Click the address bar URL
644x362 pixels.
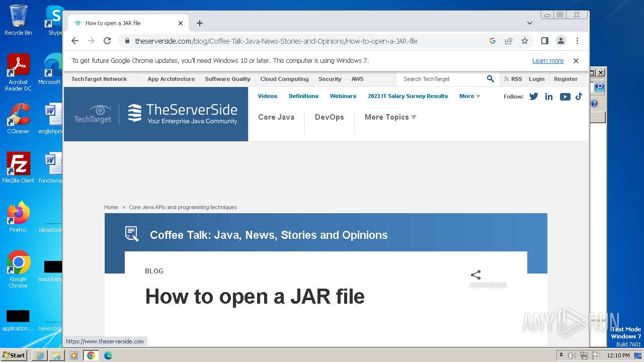pos(276,41)
